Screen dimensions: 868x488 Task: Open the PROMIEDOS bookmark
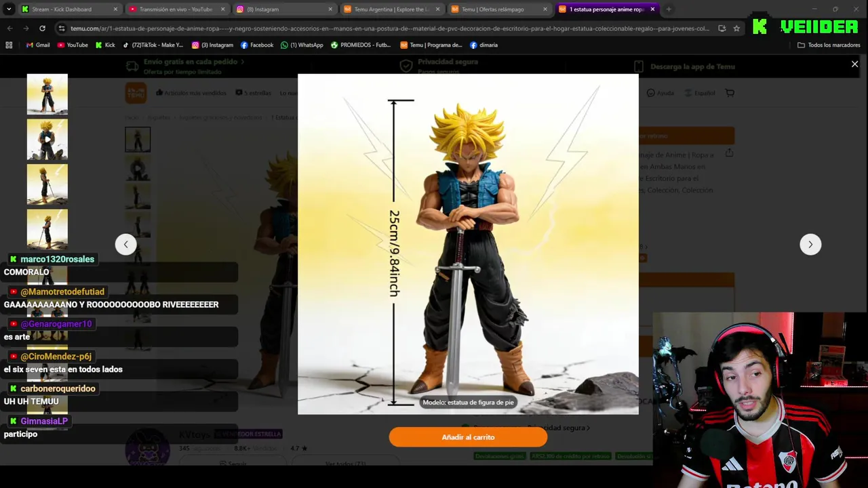pyautogui.click(x=361, y=45)
